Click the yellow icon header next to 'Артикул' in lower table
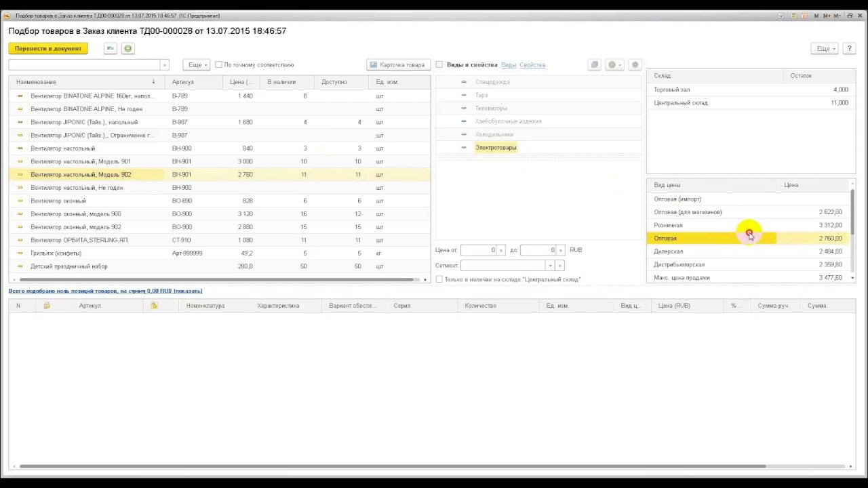 (x=154, y=306)
